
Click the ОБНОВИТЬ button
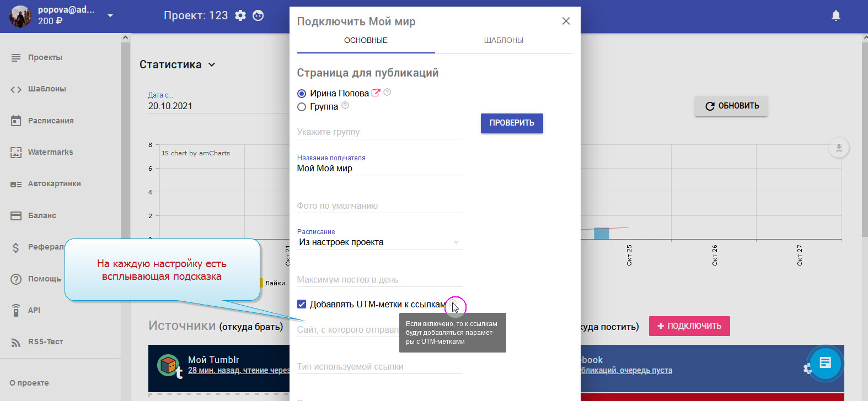tap(731, 106)
